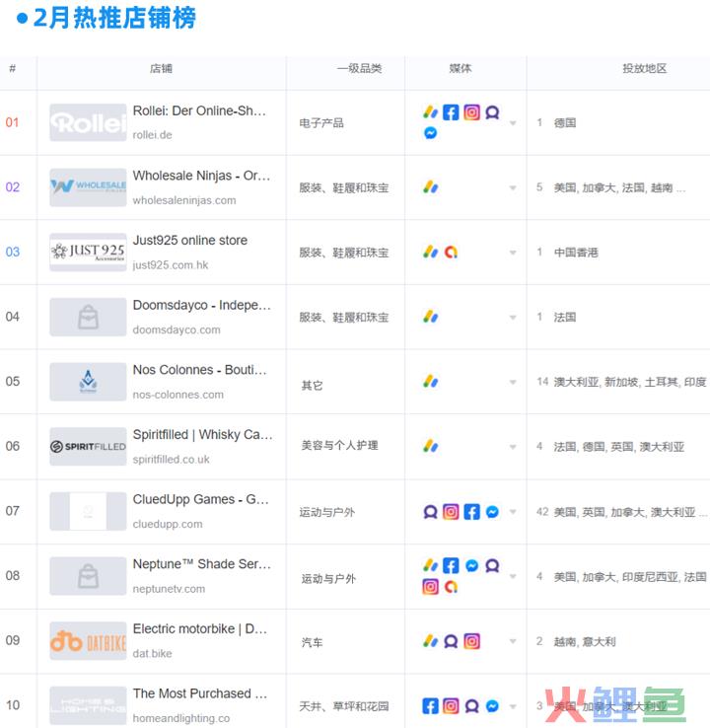
Task: Click the Just925 store logo thumbnail
Action: coord(88,253)
